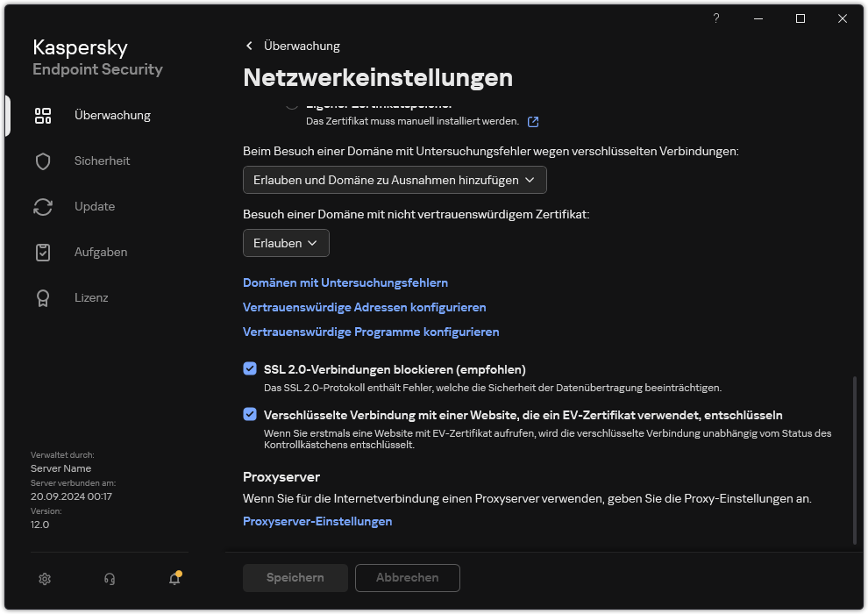Open Proxyserver-Einstellungen link
Viewport: 868px width, 614px height.
(x=317, y=521)
